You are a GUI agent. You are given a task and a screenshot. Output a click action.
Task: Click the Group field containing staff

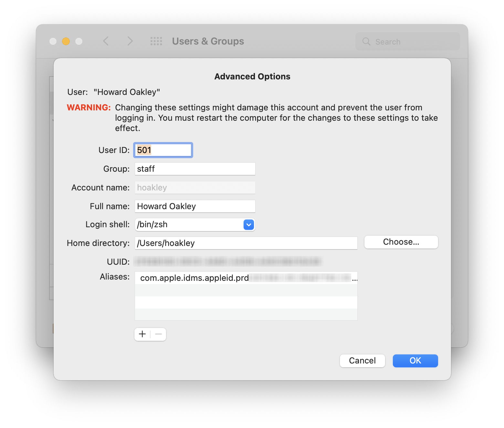[194, 168]
